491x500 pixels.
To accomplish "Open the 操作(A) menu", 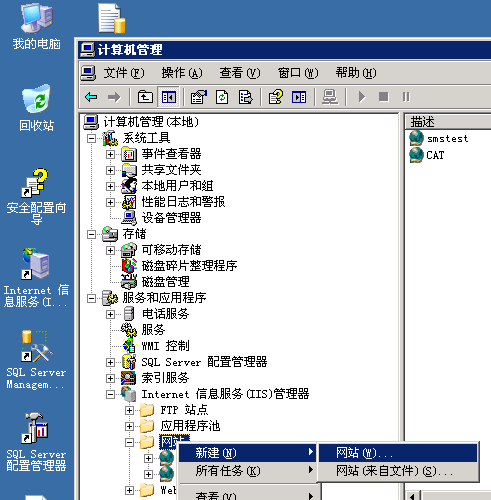I will click(x=182, y=73).
